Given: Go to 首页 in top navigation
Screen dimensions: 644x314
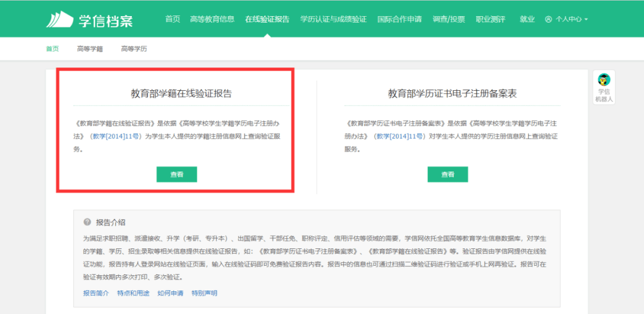Looking at the screenshot, I should pos(172,19).
